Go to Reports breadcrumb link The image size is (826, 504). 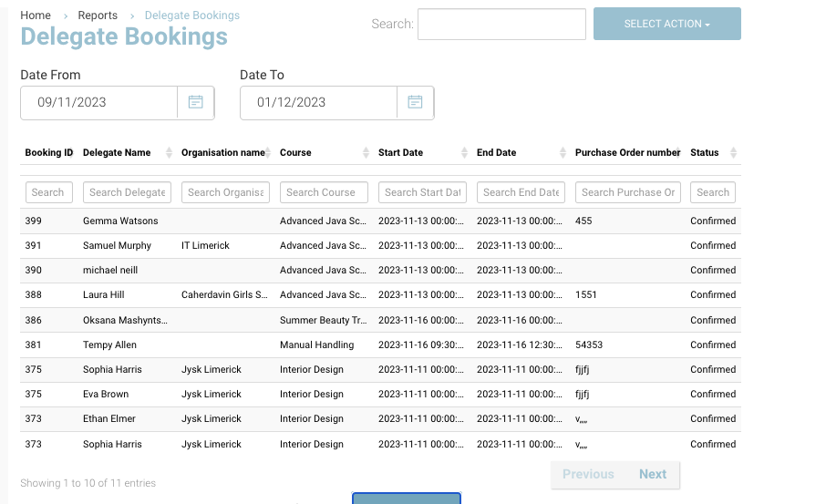coord(98,15)
